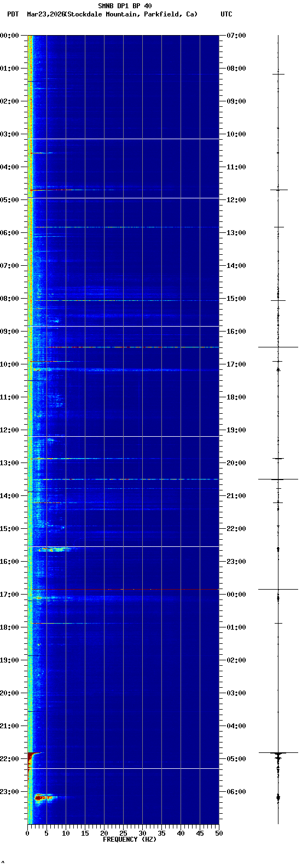Click the PDT time label "19:00"
302x868 pixels.
(9, 660)
